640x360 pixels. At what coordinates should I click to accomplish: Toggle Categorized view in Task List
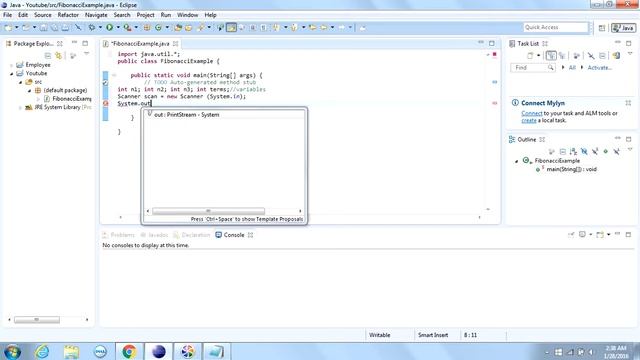[x=551, y=56]
